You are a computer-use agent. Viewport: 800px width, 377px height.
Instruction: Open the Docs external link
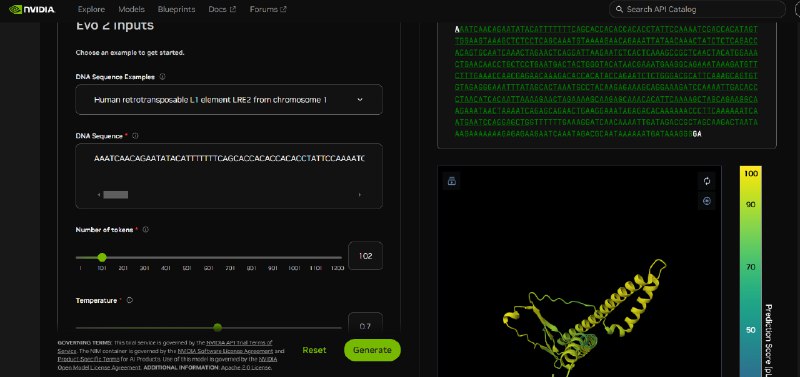222,9
